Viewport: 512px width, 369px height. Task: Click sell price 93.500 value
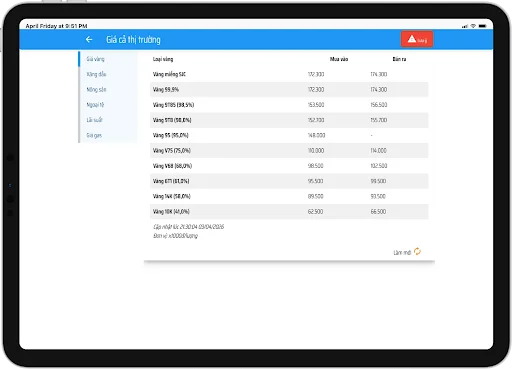point(378,196)
